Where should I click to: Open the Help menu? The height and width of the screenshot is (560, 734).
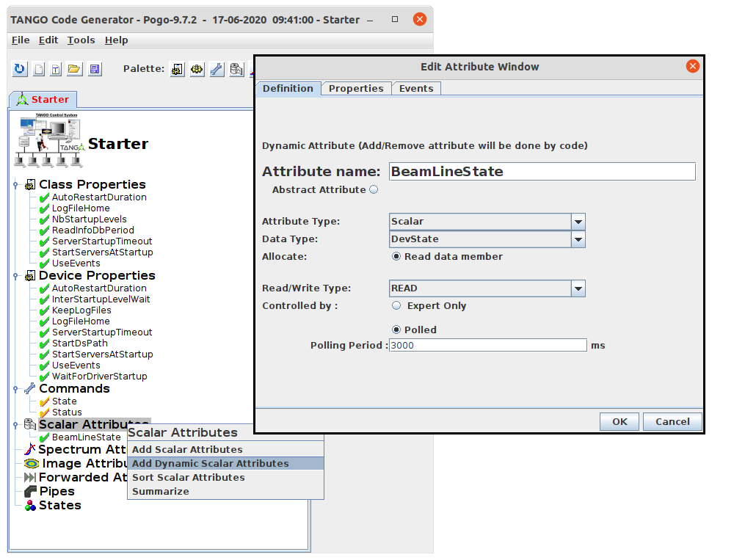[116, 40]
